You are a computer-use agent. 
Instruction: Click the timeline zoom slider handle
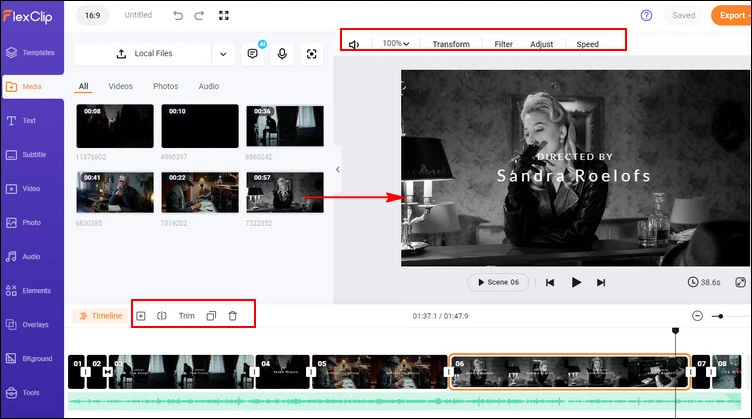[x=720, y=316]
